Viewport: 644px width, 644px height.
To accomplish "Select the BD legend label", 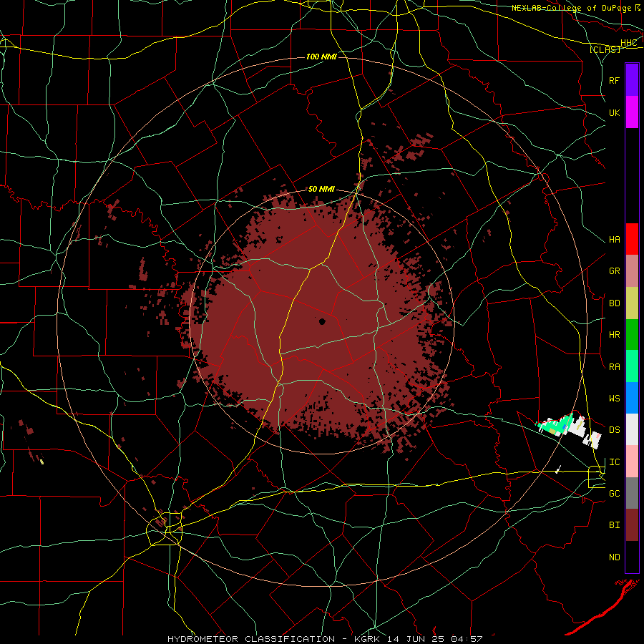I will click(x=614, y=303).
